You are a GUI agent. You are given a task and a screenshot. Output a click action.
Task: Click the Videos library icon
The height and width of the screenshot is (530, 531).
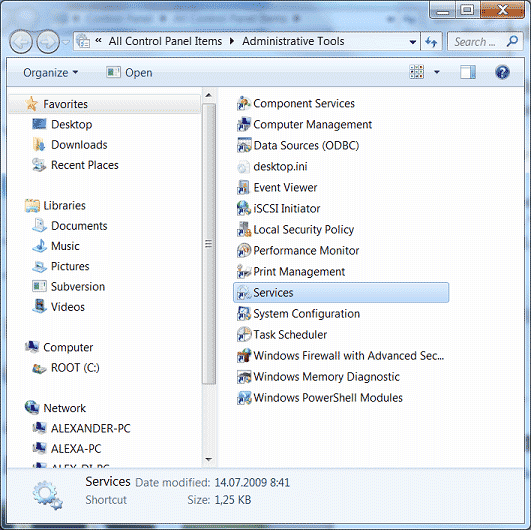(x=40, y=306)
